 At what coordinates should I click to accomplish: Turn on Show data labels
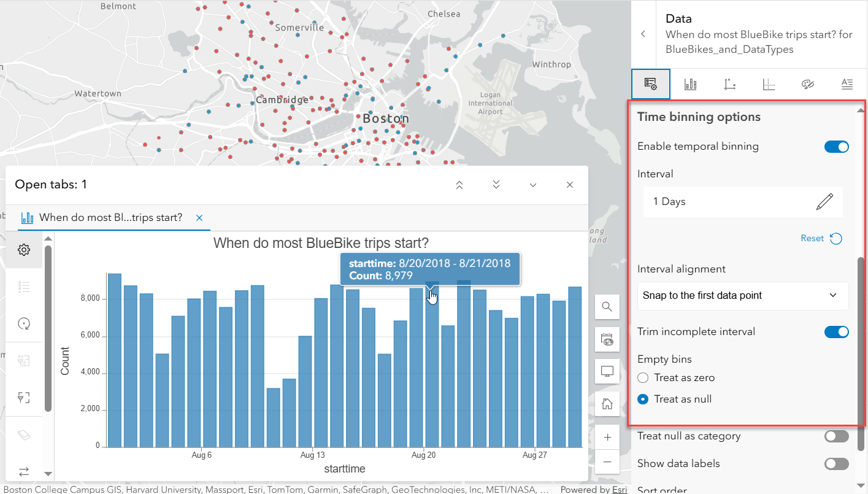[x=837, y=464]
